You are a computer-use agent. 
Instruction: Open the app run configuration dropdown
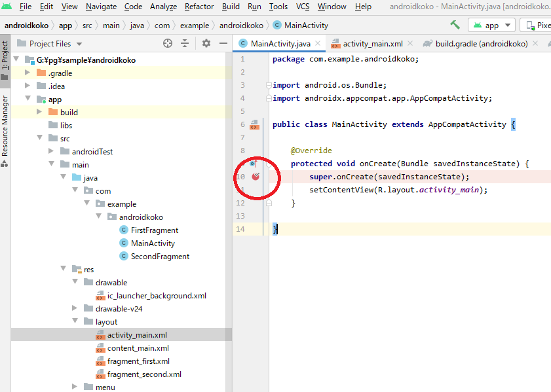pos(491,26)
